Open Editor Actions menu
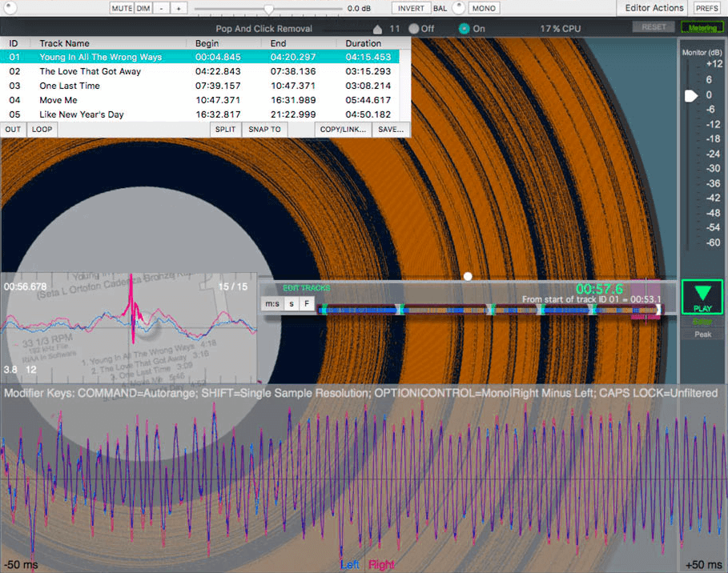The height and width of the screenshot is (573, 728). (655, 8)
